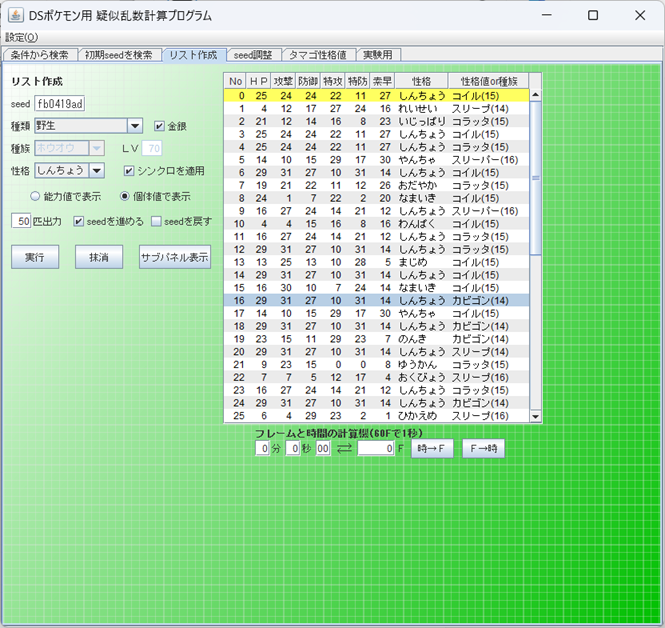Click the 特攻 column header
The height and width of the screenshot is (628, 665).
[x=333, y=81]
